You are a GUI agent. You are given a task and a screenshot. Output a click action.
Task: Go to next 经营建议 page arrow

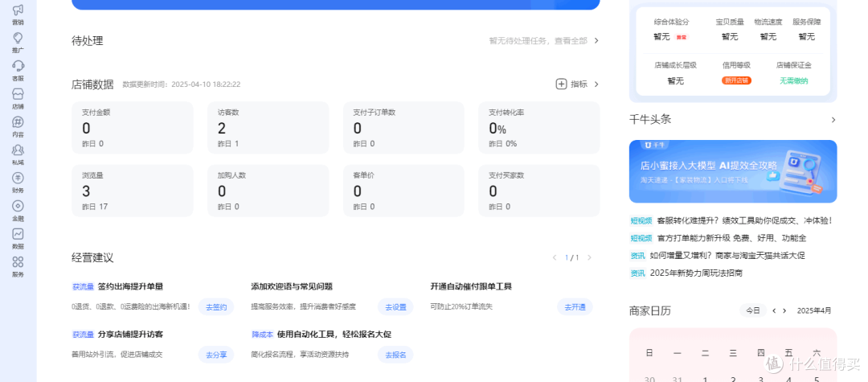589,257
